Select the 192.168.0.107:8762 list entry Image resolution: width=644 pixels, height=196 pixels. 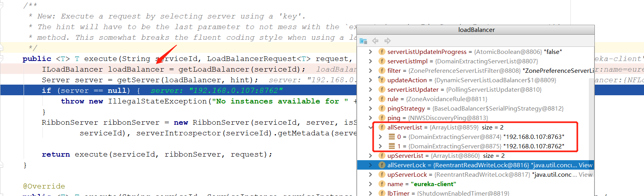click(x=533, y=146)
